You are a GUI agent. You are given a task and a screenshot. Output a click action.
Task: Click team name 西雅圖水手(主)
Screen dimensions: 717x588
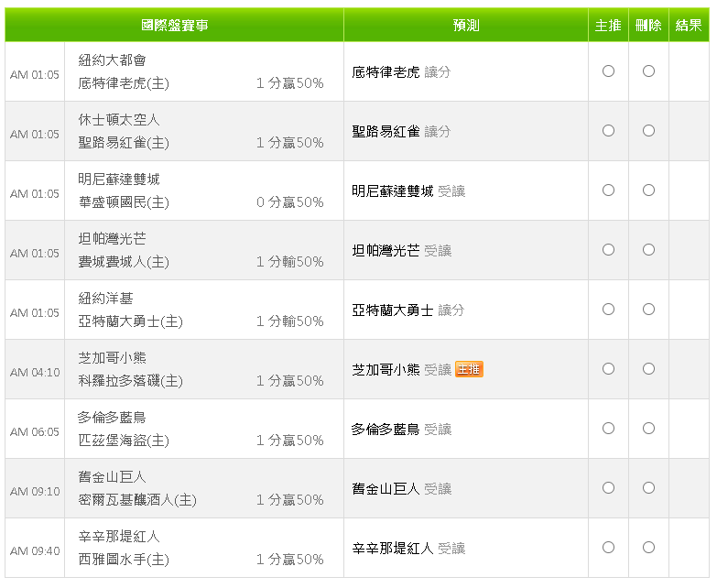click(x=124, y=560)
